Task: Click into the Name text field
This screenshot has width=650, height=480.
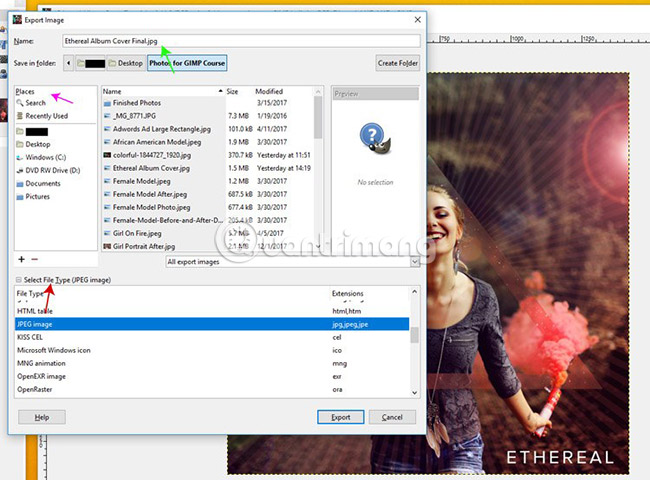Action: (x=241, y=41)
